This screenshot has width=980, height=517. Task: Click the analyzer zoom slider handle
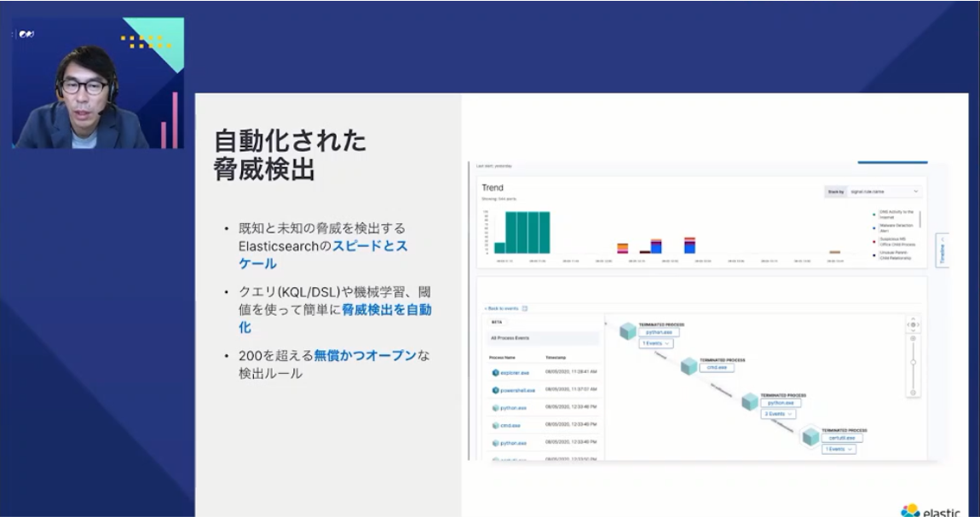[913, 361]
